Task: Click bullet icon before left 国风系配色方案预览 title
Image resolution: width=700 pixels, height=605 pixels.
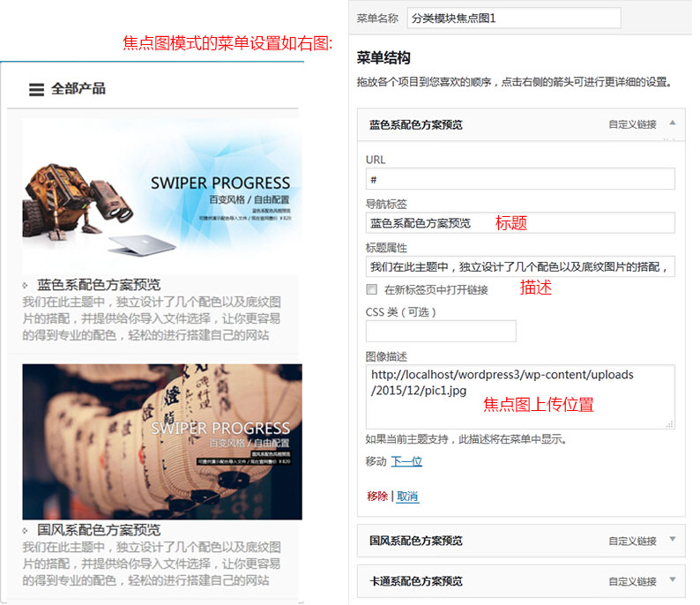Action: [x=25, y=531]
